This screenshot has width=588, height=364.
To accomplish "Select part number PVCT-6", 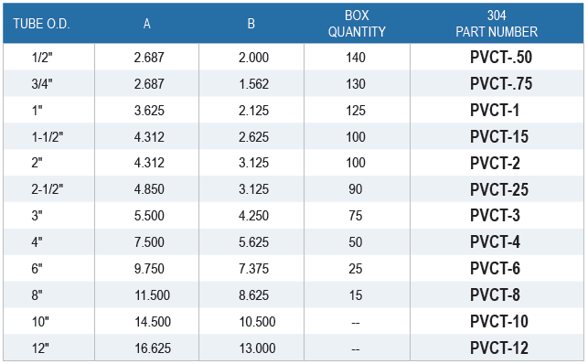I will (495, 268).
